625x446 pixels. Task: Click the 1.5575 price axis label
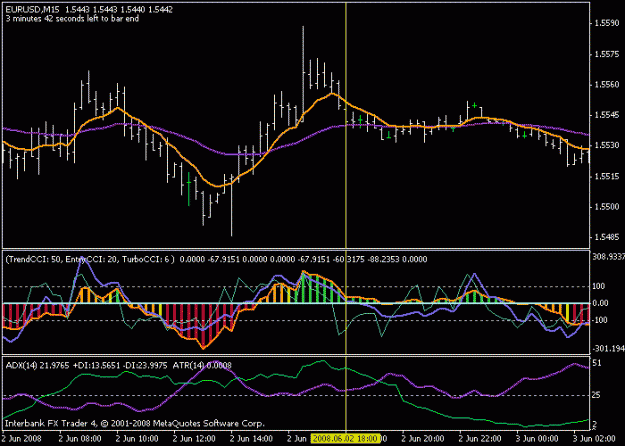click(x=607, y=54)
